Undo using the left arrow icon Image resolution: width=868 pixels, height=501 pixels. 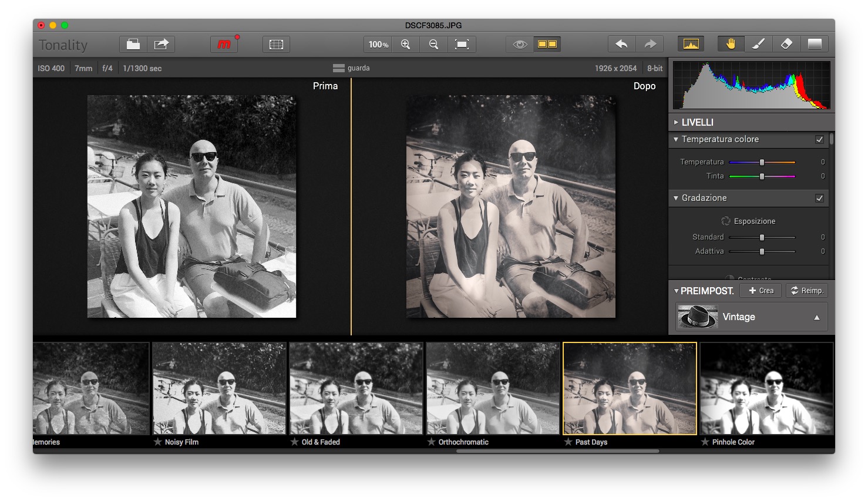[x=621, y=45]
